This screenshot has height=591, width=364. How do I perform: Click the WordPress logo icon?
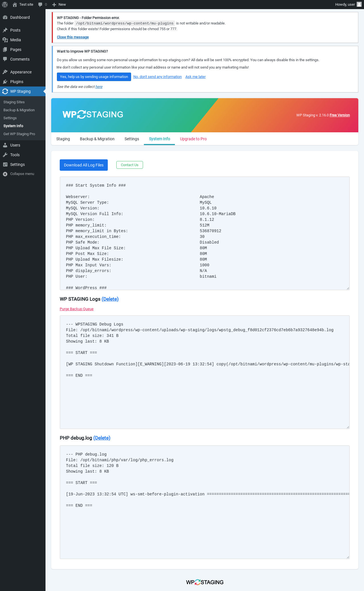tap(5, 5)
